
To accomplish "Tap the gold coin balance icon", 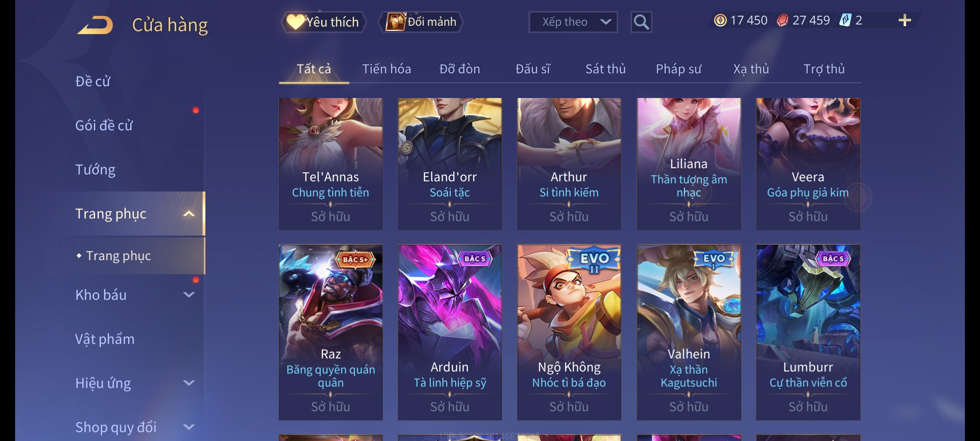I will [x=720, y=20].
